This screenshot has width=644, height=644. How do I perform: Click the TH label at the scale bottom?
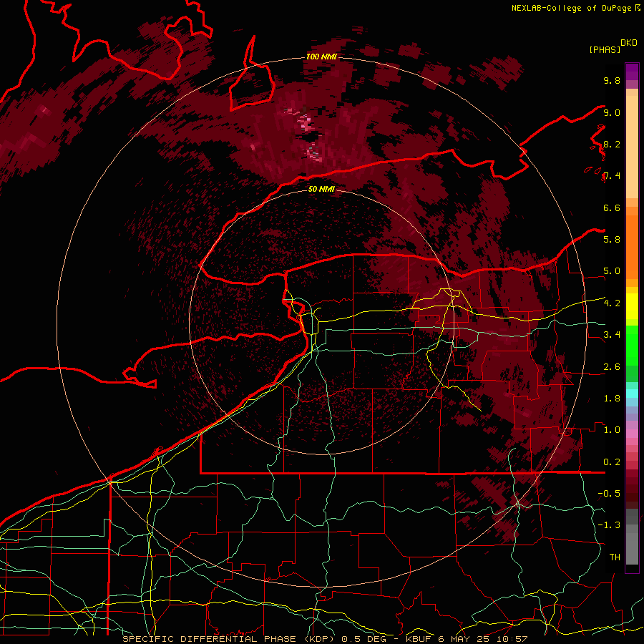[x=615, y=557]
